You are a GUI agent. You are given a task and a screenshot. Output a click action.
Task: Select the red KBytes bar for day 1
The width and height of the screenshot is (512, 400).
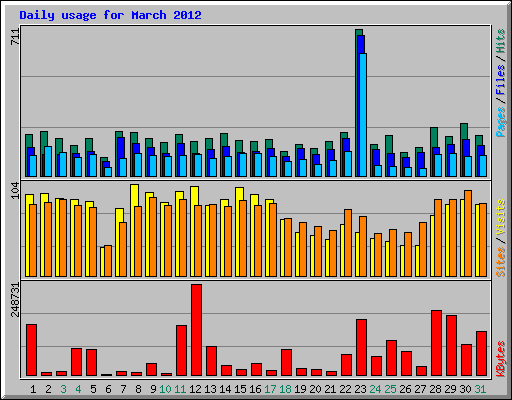[31, 350]
